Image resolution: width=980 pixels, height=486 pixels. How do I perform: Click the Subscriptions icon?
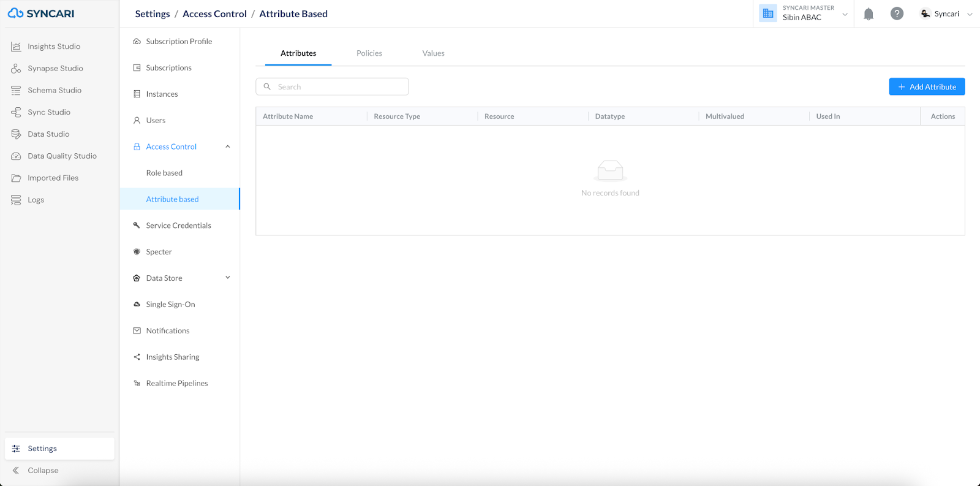coord(137,68)
